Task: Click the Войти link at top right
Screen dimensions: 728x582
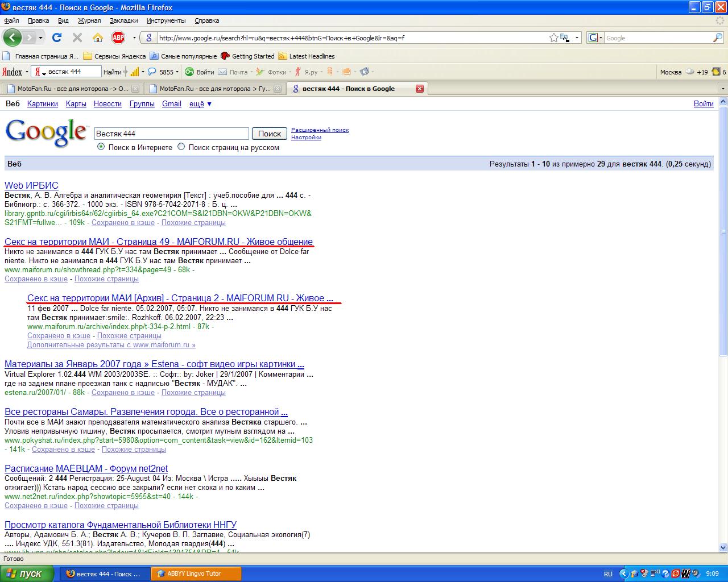Action: coord(704,103)
